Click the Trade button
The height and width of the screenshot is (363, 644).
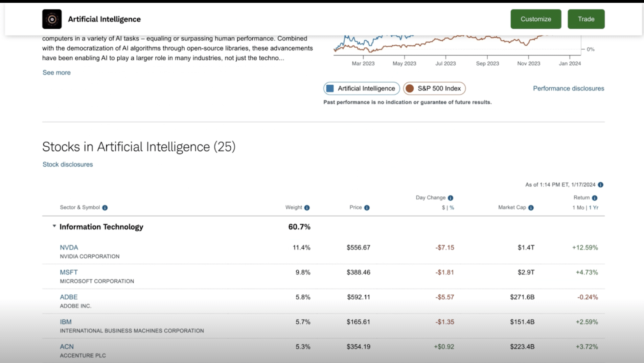586,19
